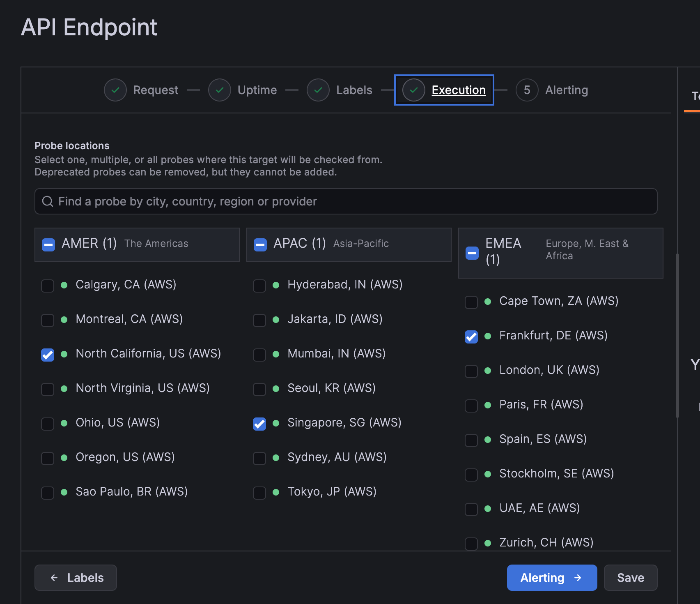
Task: Click the green check icon on the Request step
Action: pyautogui.click(x=115, y=90)
